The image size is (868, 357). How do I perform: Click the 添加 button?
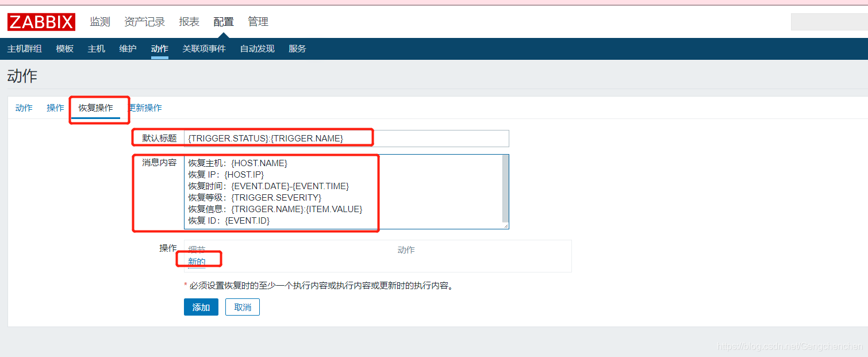(x=201, y=307)
